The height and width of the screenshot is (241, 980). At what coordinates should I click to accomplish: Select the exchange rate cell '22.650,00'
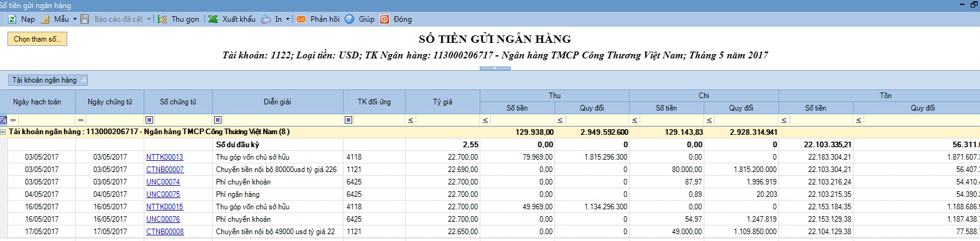click(x=442, y=232)
